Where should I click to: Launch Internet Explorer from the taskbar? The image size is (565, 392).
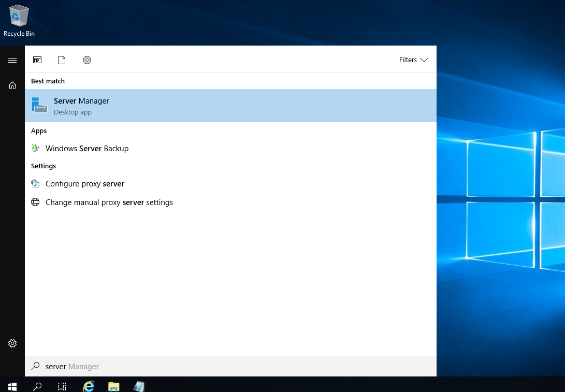tap(89, 387)
